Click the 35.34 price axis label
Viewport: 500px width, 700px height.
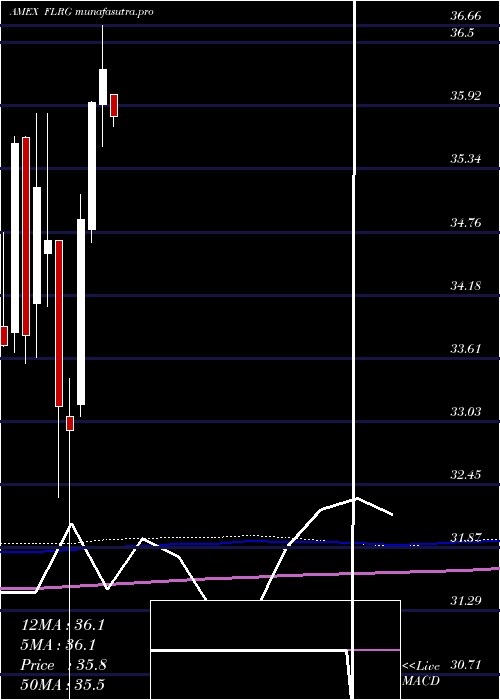(x=466, y=158)
